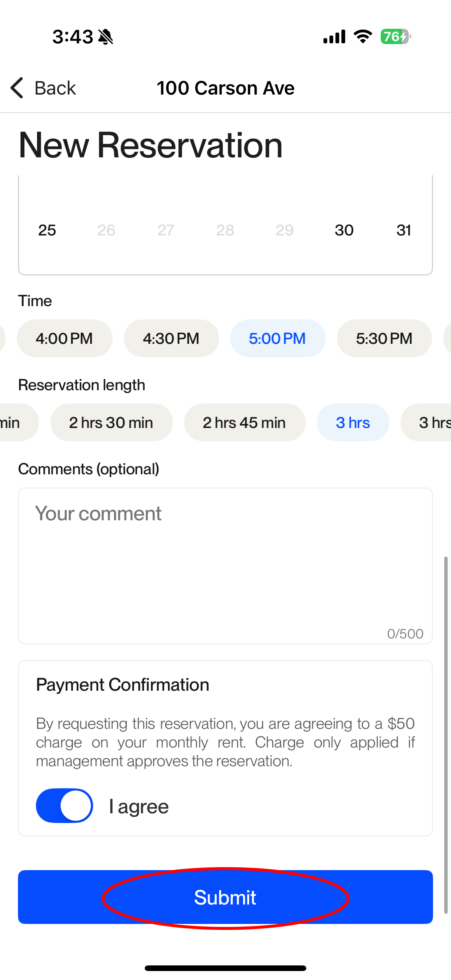Tap the silent mode bell icon
Viewport: 451px width, 980px height.
pos(106,37)
